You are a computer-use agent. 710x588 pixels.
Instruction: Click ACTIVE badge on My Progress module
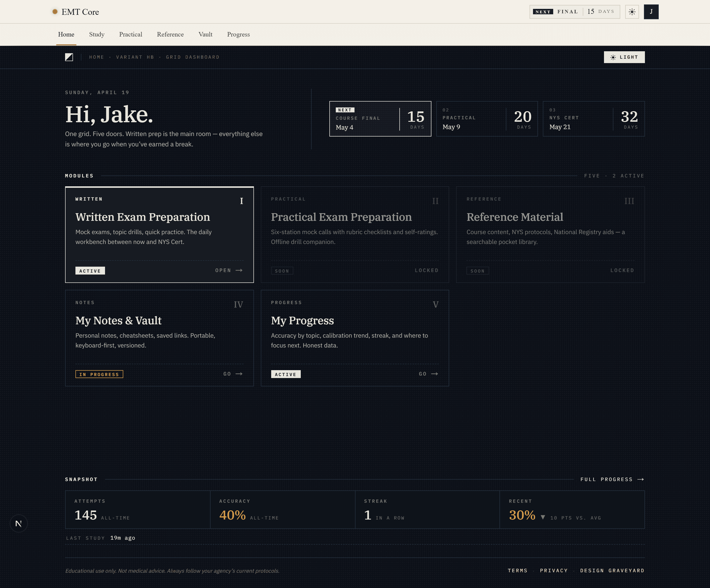point(286,374)
